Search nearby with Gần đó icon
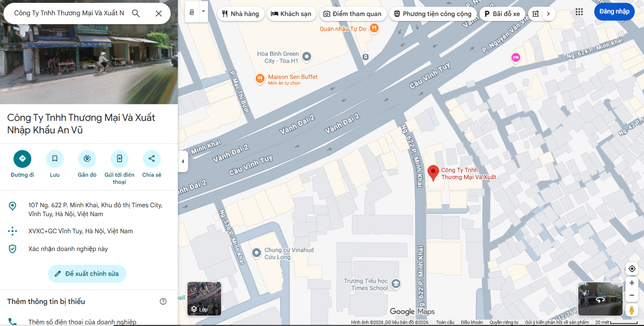 click(87, 159)
